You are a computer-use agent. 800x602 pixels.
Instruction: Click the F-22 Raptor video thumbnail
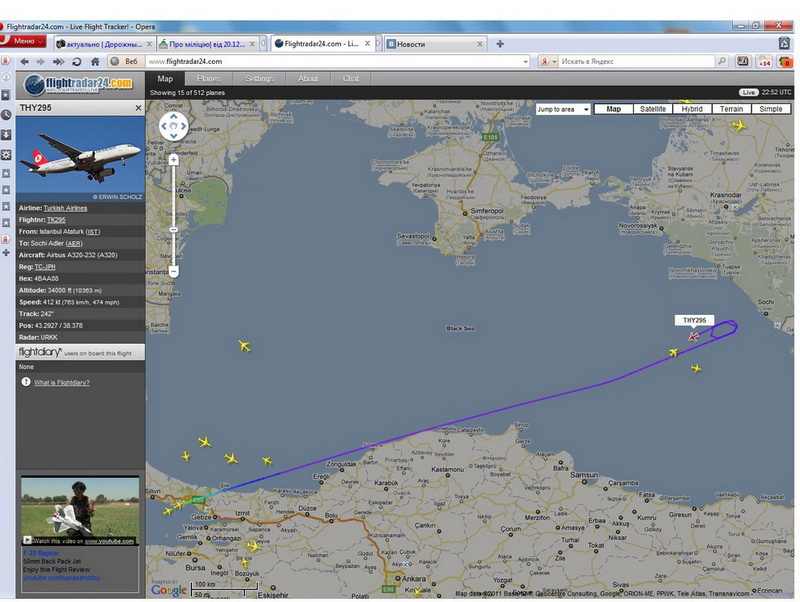coord(80,511)
